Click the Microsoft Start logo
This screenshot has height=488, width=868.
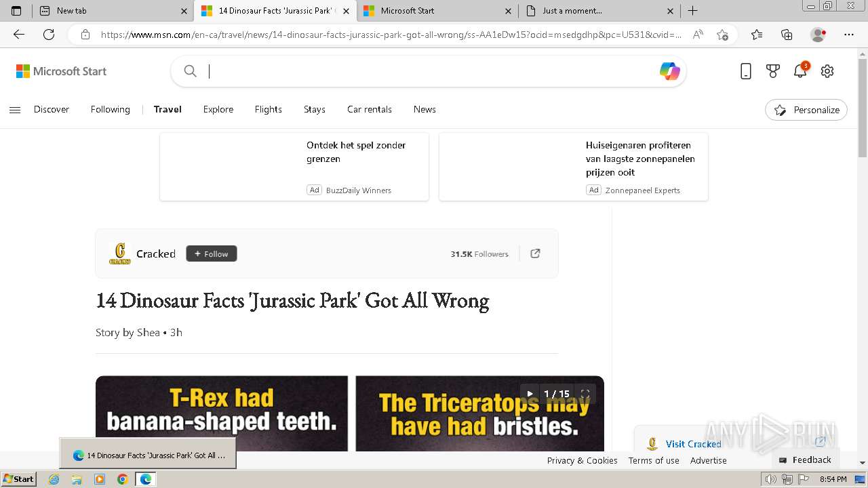(61, 71)
